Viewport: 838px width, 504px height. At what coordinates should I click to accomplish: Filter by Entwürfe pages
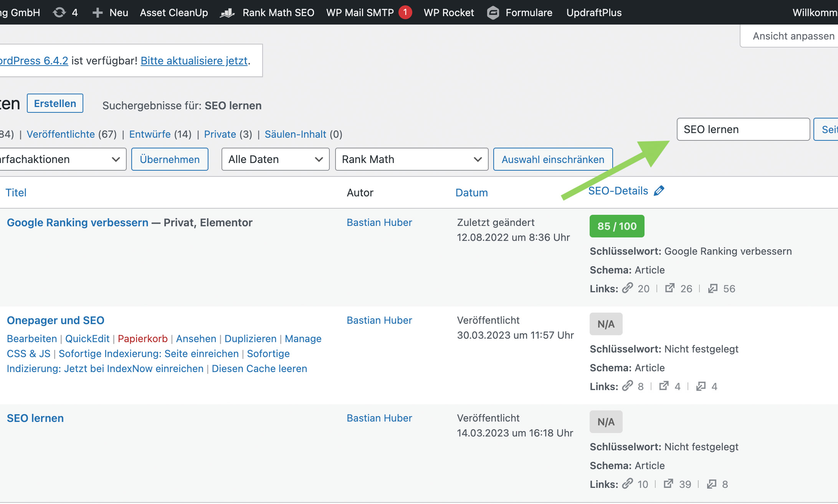150,134
